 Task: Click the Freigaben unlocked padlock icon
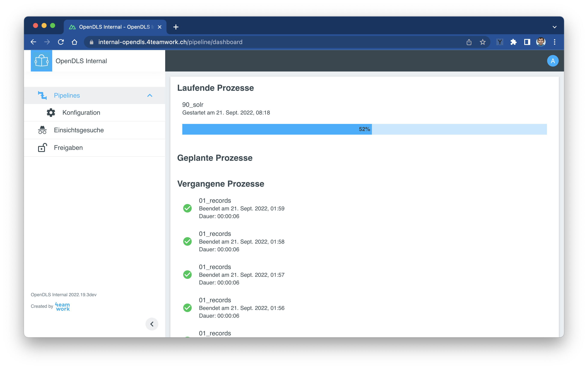pos(42,148)
